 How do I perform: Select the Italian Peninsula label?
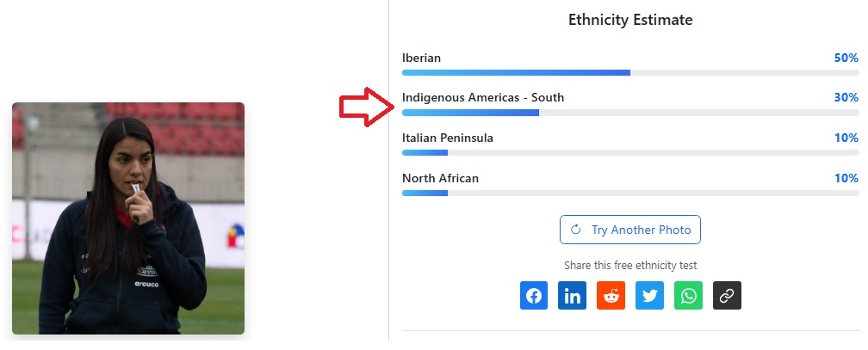pyautogui.click(x=448, y=138)
